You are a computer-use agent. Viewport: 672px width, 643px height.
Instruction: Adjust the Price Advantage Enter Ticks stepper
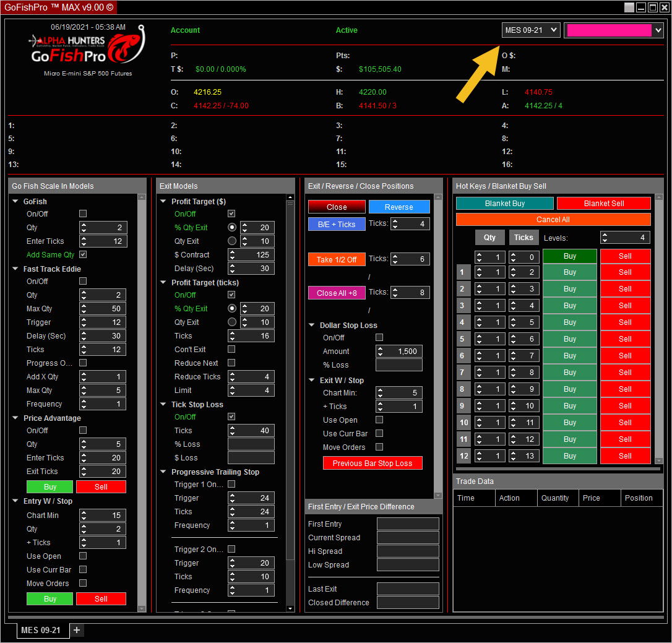click(x=84, y=458)
